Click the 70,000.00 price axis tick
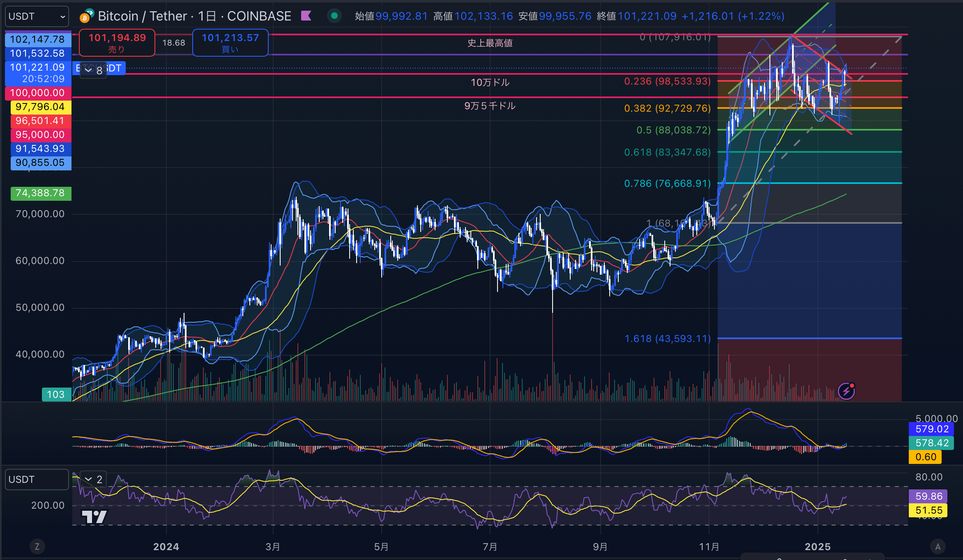The width and height of the screenshot is (963, 560). tap(40, 214)
